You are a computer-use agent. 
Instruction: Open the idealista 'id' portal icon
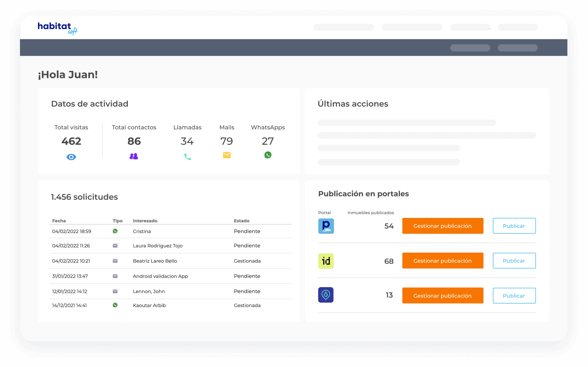coord(326,261)
